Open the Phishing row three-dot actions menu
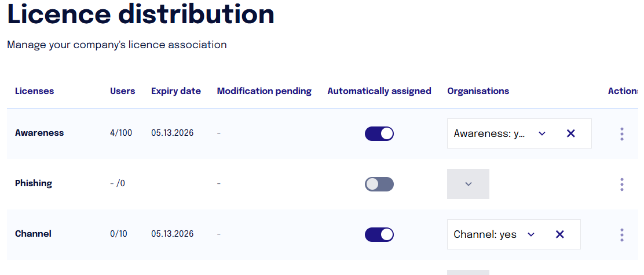The width and height of the screenshot is (644, 275). (x=622, y=184)
